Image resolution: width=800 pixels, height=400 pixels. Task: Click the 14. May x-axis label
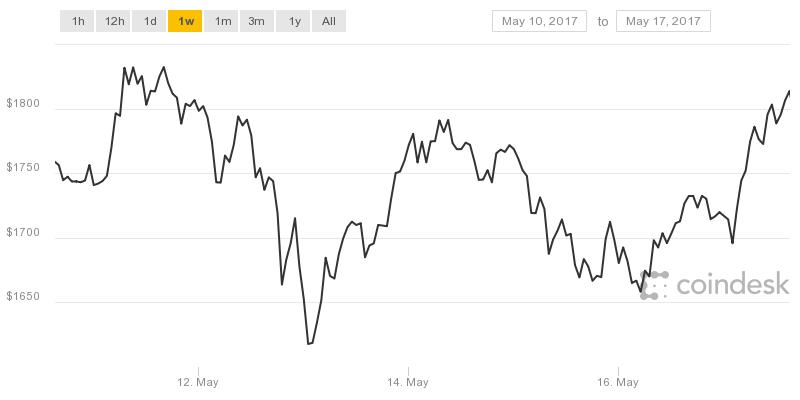408,382
